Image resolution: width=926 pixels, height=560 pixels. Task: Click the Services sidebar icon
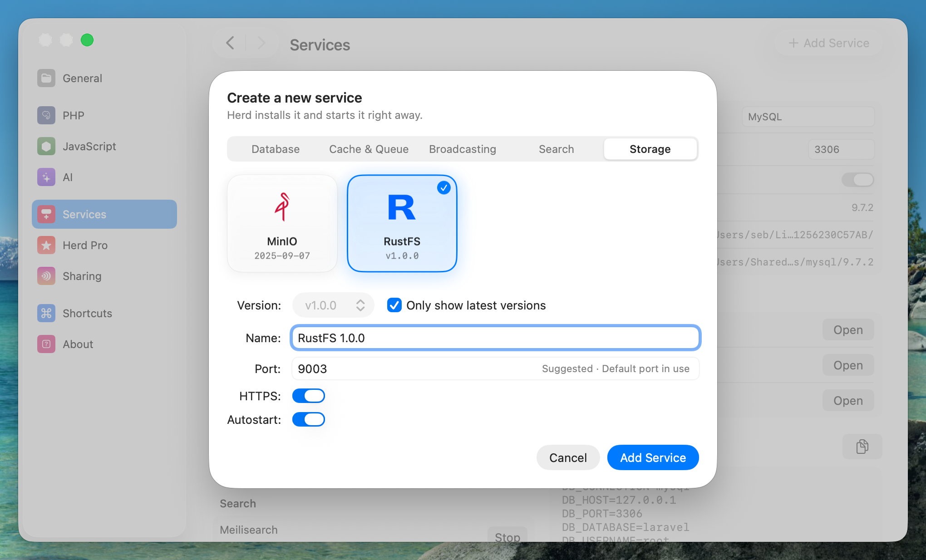coord(46,214)
